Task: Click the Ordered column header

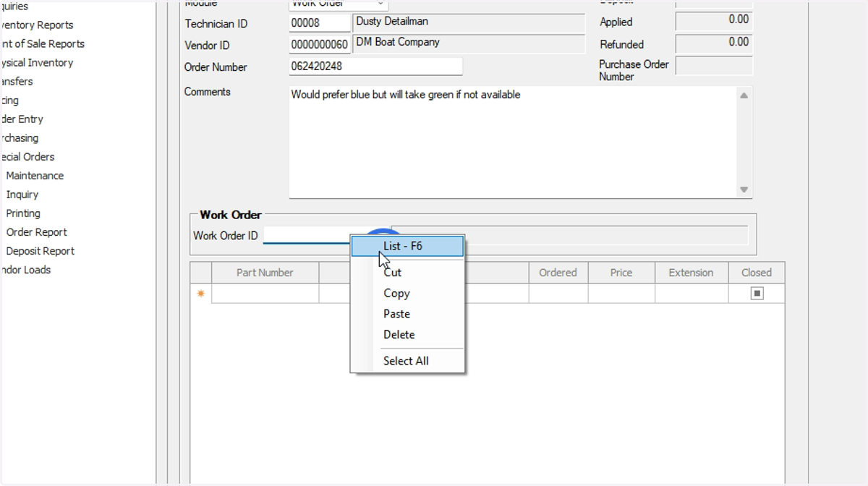Action: tap(558, 273)
